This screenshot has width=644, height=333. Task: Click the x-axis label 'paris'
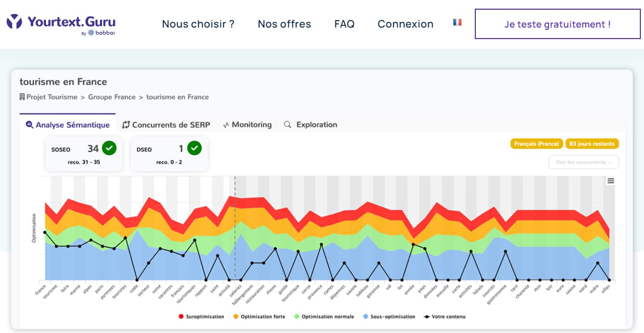click(99, 289)
